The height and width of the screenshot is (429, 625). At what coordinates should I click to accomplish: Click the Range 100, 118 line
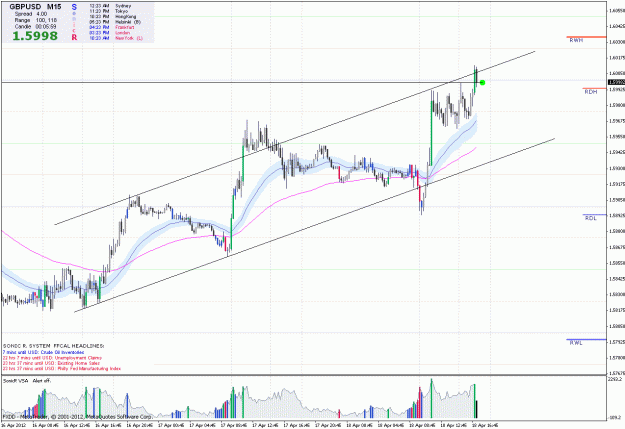tap(36, 20)
